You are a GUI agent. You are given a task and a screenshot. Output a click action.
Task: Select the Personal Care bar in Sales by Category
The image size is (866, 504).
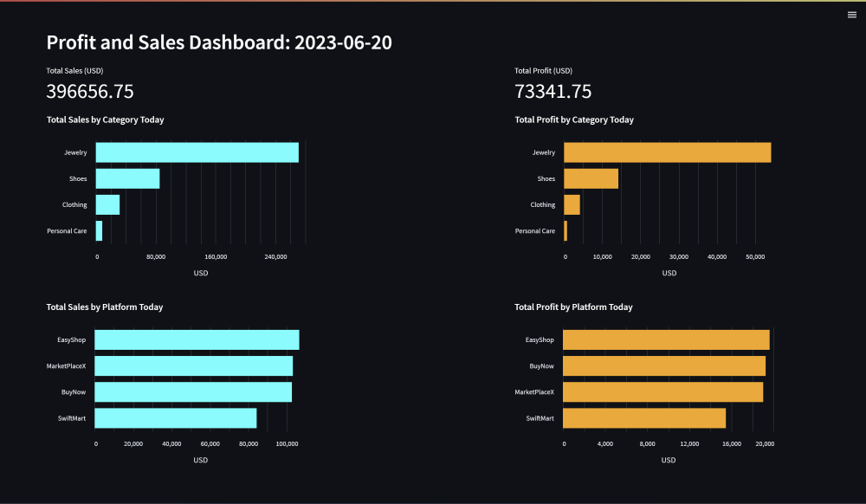(99, 231)
